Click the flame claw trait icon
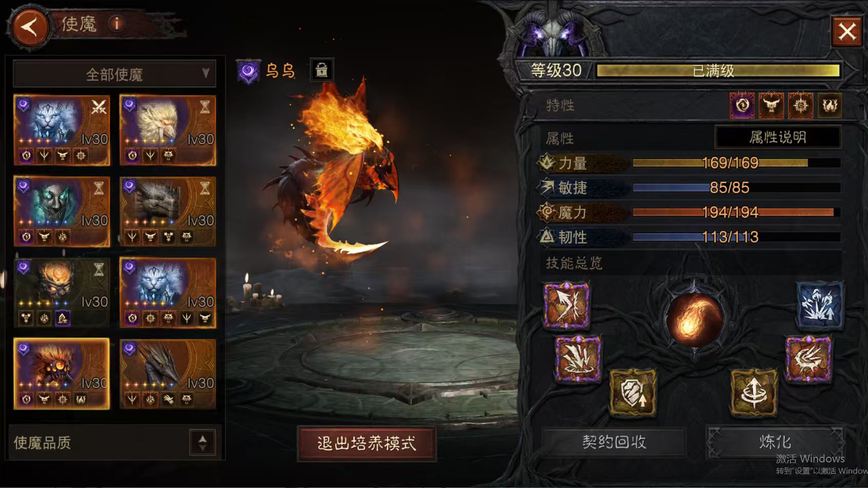Screen dimensions: 868x488 point(830,106)
